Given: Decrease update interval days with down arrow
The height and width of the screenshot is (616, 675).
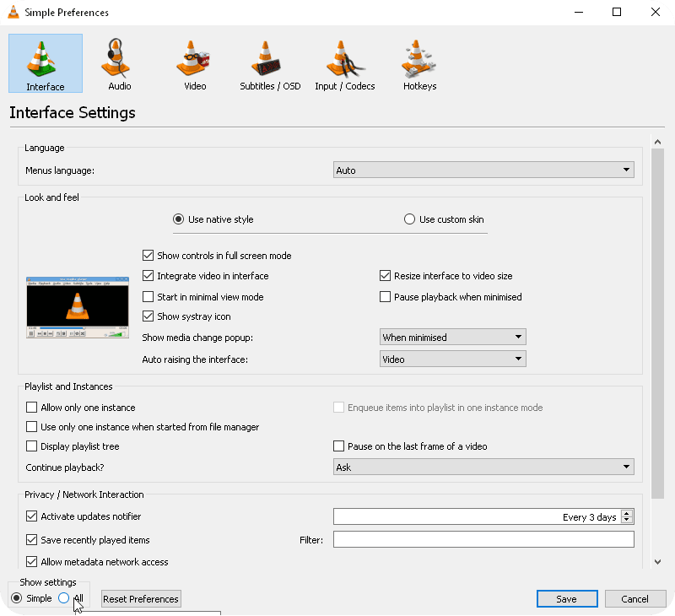Looking at the screenshot, I should click(x=627, y=520).
